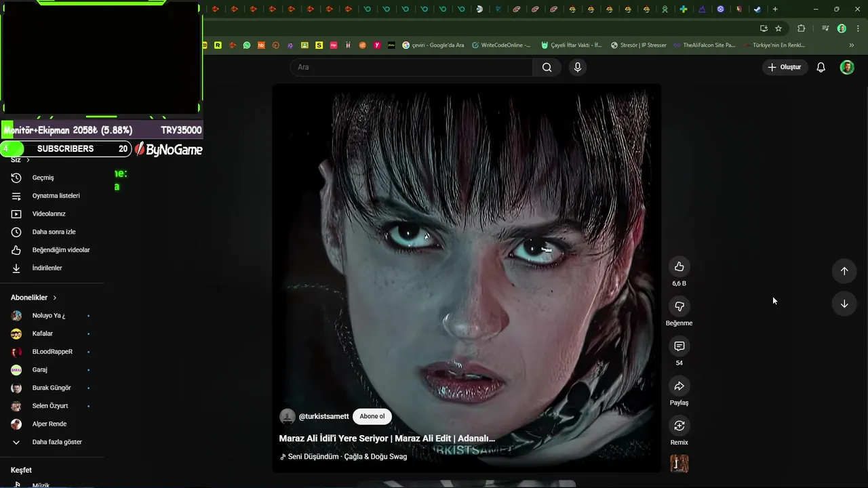868x488 pixels.
Task: Go to next short with down arrow
Action: (x=844, y=304)
